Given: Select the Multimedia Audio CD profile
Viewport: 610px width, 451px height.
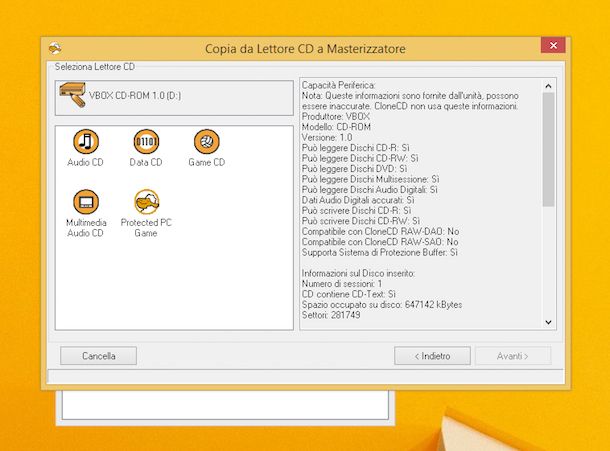Looking at the screenshot, I should pyautogui.click(x=85, y=204).
